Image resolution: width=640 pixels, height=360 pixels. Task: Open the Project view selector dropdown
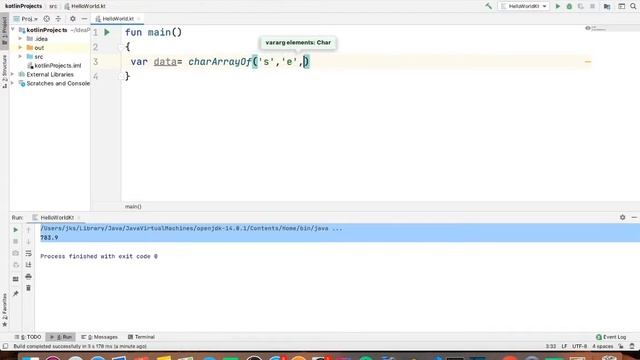25,19
